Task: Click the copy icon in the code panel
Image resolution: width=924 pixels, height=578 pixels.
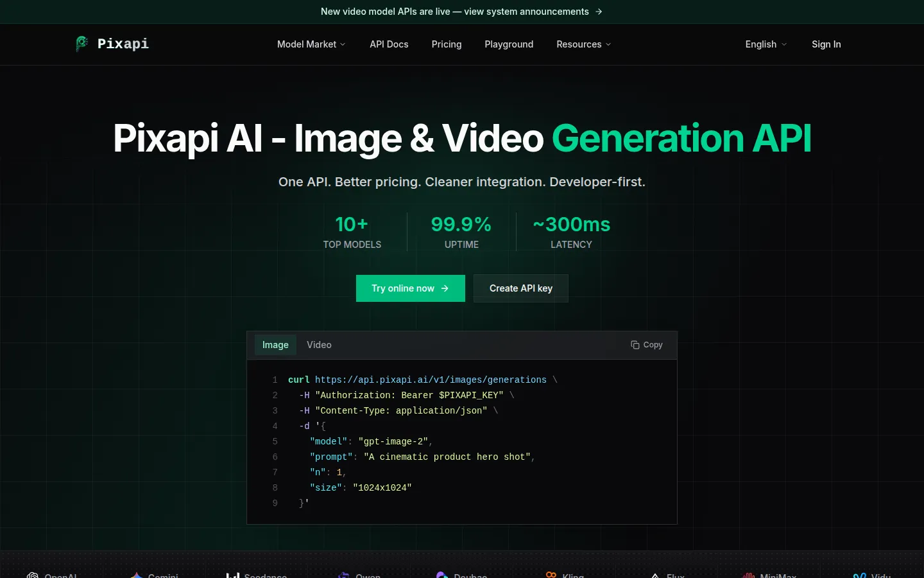Action: click(x=635, y=345)
